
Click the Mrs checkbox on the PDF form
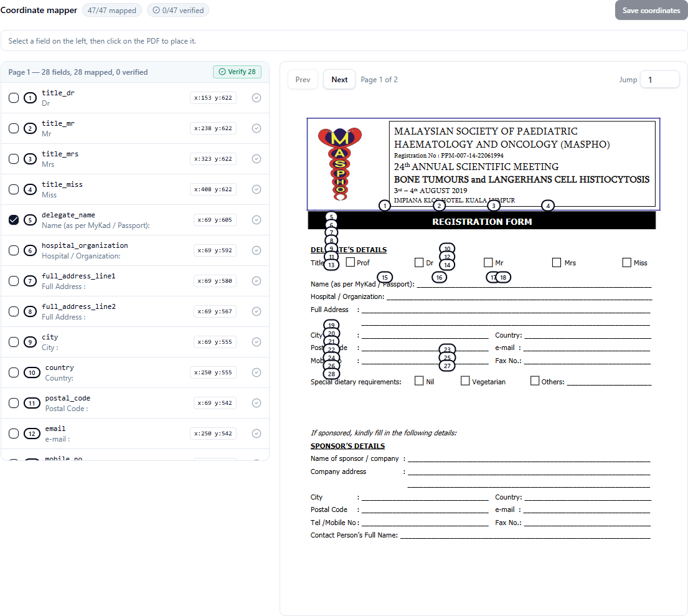point(557,263)
